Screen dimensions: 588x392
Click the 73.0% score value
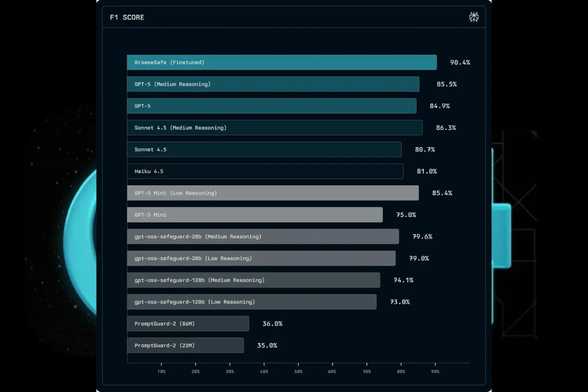[400, 302]
